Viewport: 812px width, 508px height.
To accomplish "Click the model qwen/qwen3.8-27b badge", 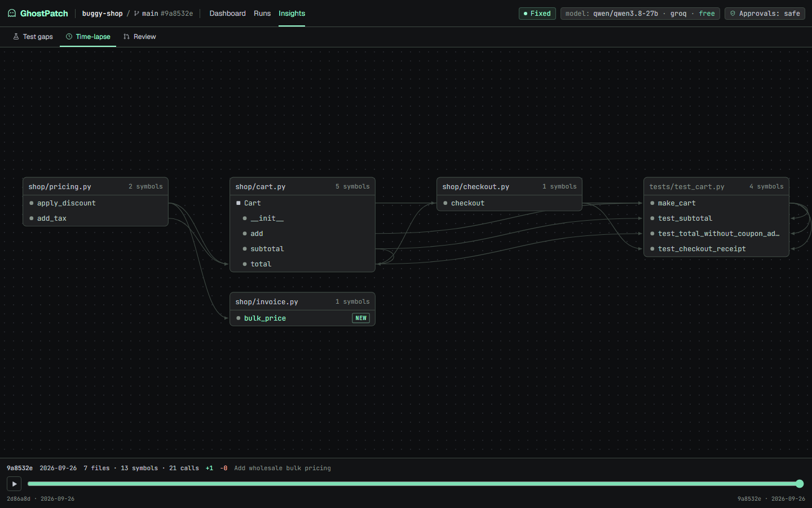I will tap(640, 14).
